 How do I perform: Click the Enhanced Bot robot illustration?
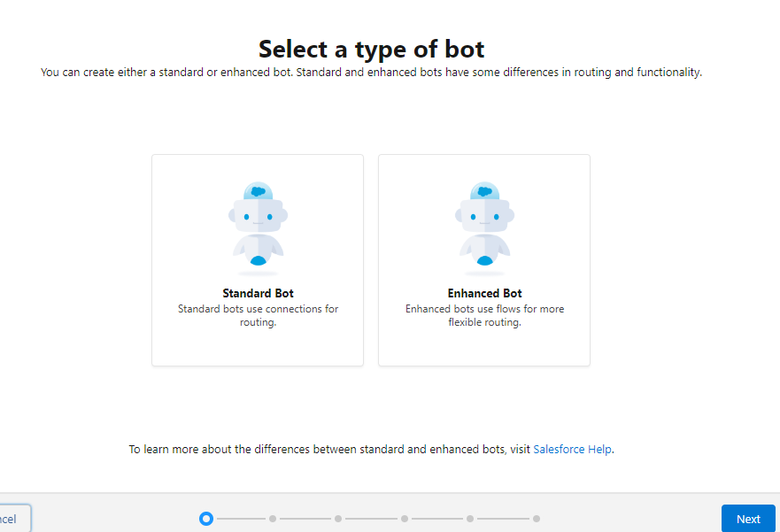[x=484, y=225]
